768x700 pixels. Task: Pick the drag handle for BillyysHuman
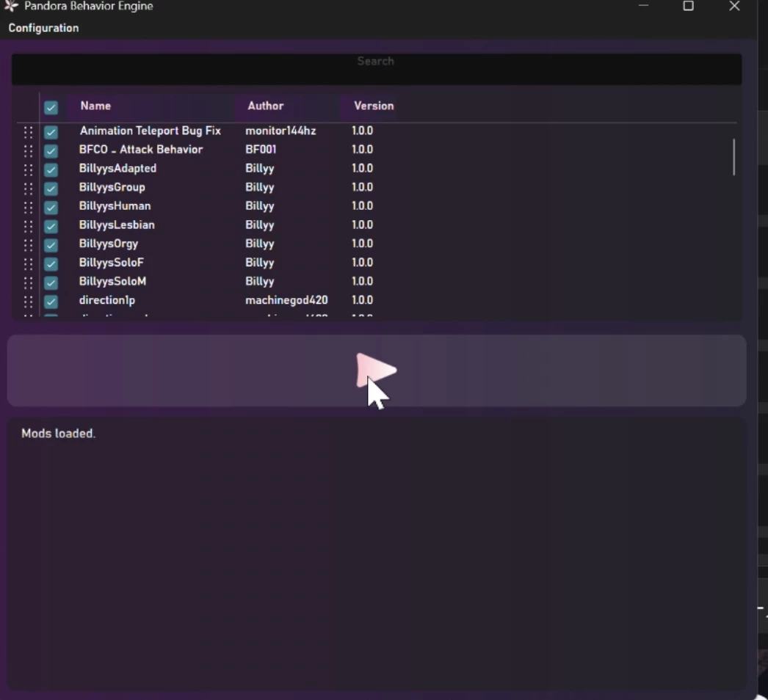click(x=29, y=207)
